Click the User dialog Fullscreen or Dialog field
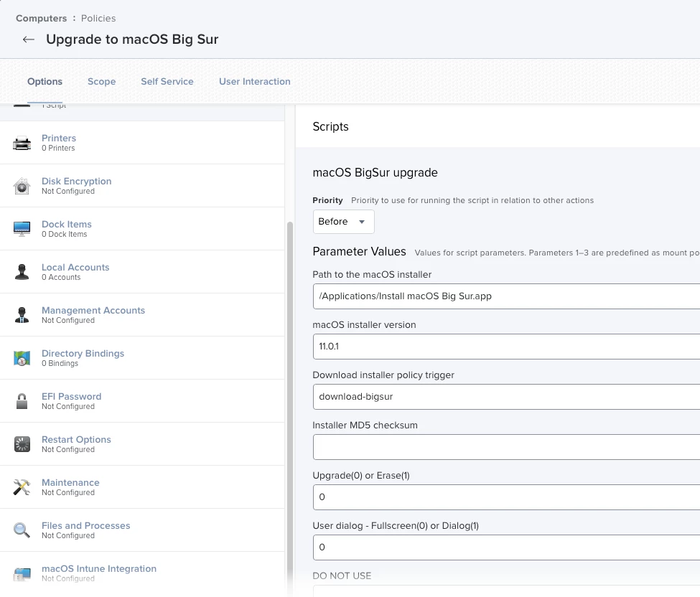 (x=506, y=547)
